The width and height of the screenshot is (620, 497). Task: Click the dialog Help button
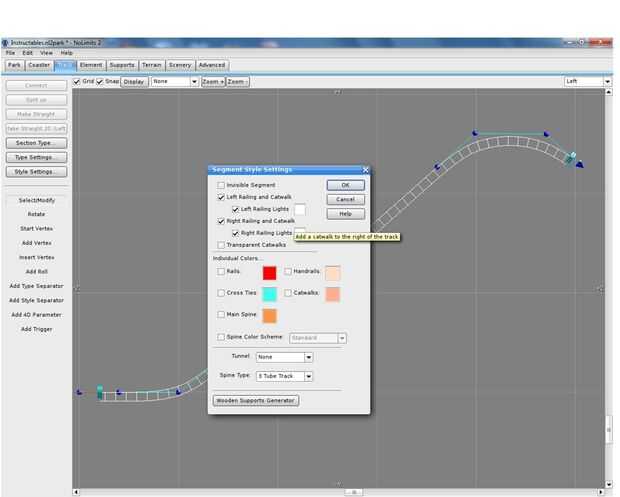tap(346, 214)
